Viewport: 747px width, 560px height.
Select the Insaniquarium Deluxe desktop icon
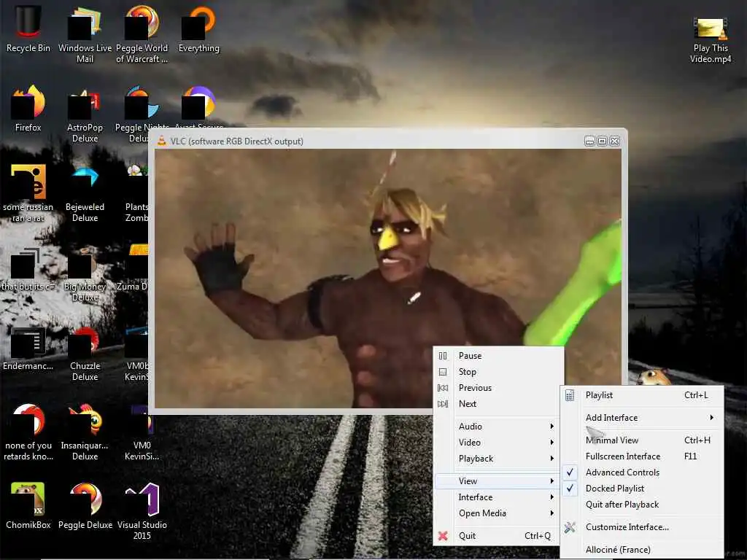85,432
